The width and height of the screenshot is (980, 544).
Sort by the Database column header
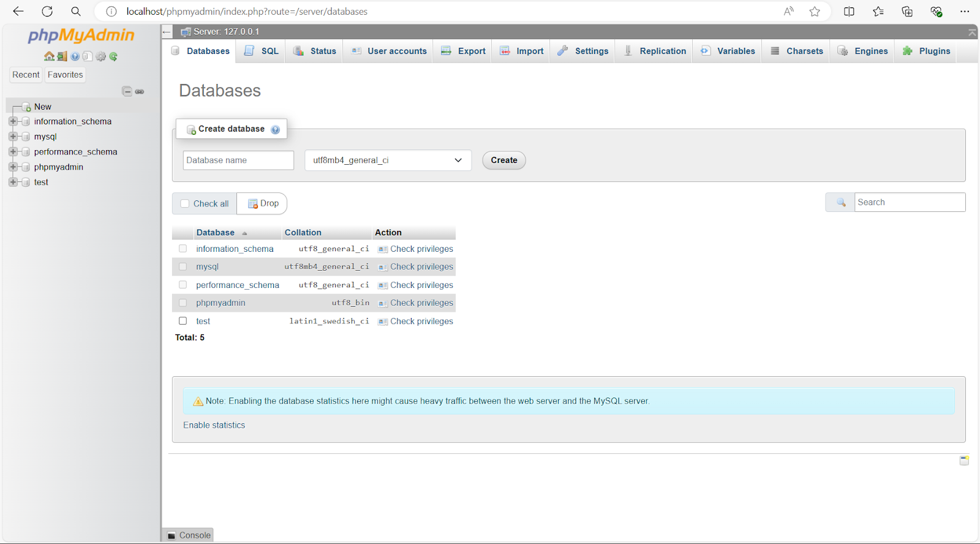click(216, 233)
